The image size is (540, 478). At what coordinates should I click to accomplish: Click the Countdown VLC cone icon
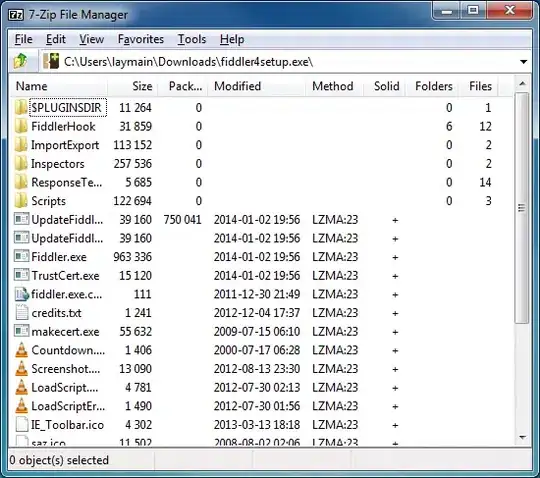(x=21, y=350)
